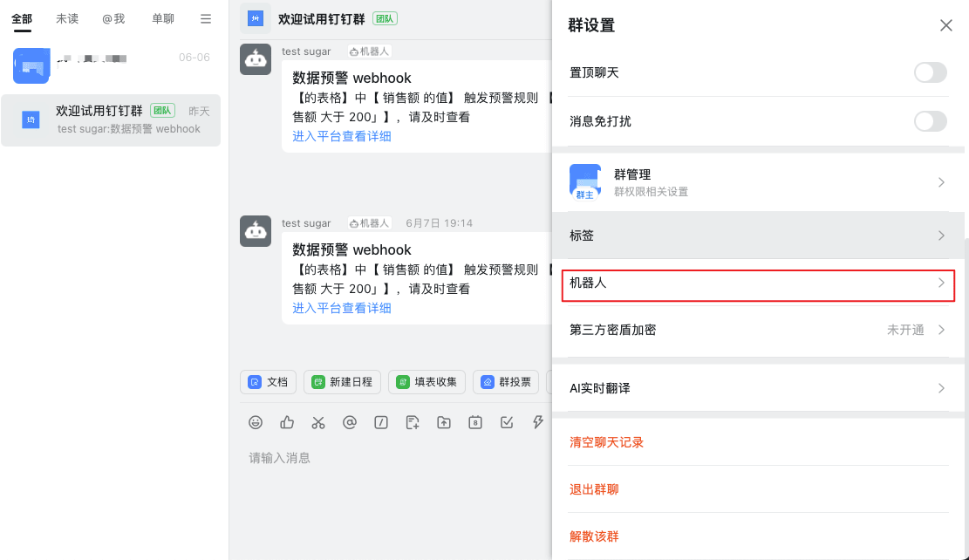
Task: Click the new document plus icon
Action: tap(413, 422)
